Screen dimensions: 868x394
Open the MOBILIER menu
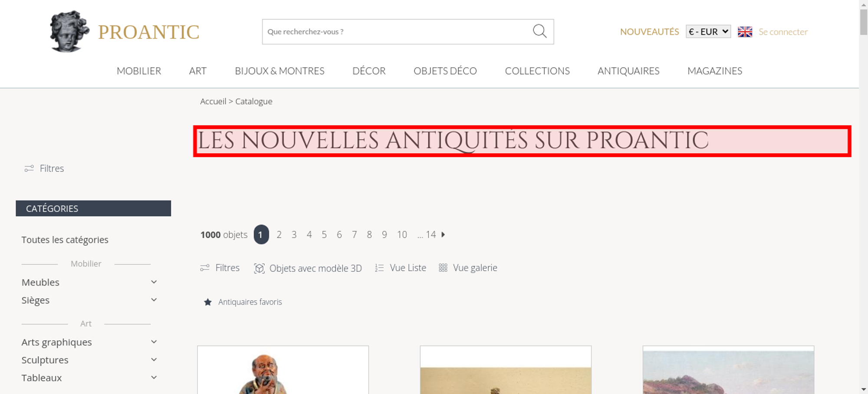pos(139,71)
